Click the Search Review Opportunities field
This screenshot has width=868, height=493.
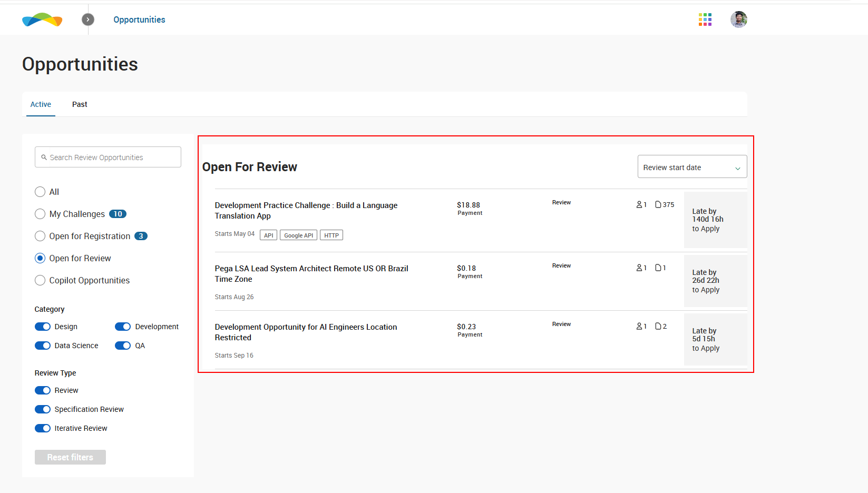(x=108, y=157)
